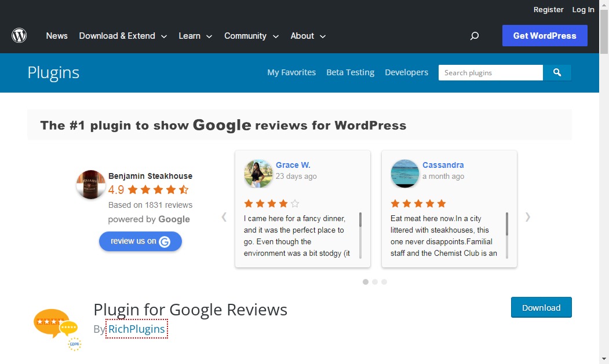Expand the About menu
Viewport: 609px width, 364px height.
(308, 36)
